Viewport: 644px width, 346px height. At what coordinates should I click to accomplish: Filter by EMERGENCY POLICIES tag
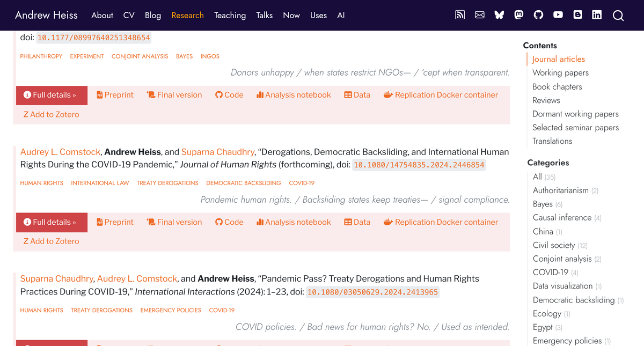[x=171, y=310]
